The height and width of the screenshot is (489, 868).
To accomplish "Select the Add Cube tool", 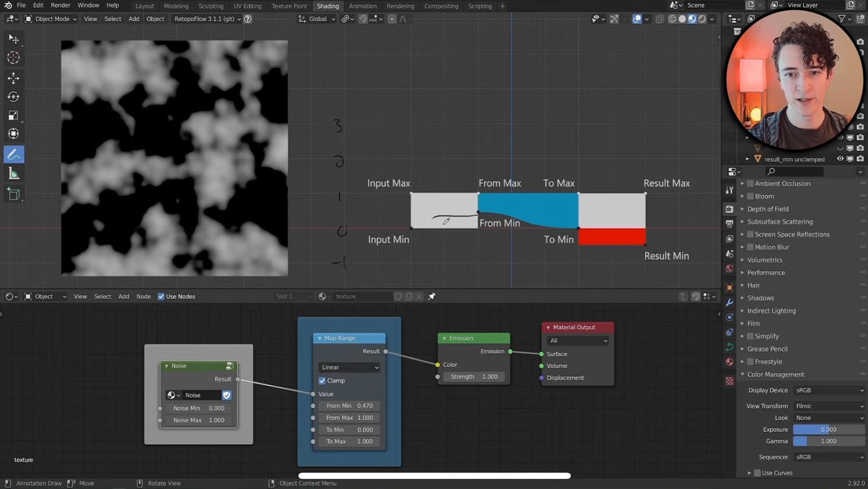I will tap(13, 194).
